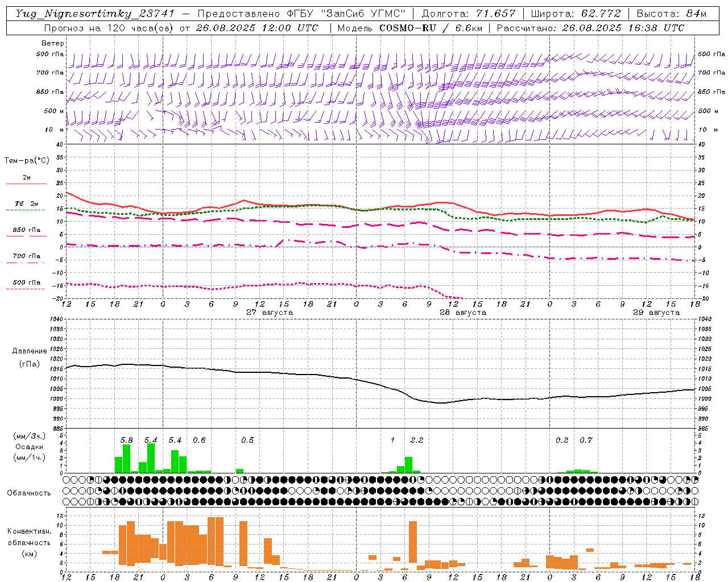The image size is (728, 582).
Task: Click the station name Yug_Nignesortimky_23741
Action: 95,14
